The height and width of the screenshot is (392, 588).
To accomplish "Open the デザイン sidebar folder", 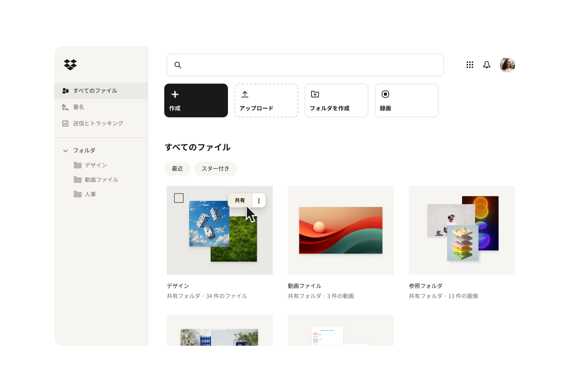I will [x=96, y=165].
